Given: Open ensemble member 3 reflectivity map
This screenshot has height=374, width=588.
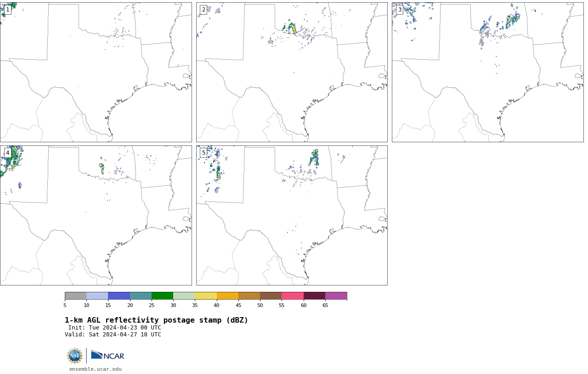Looking at the screenshot, I should (x=487, y=72).
